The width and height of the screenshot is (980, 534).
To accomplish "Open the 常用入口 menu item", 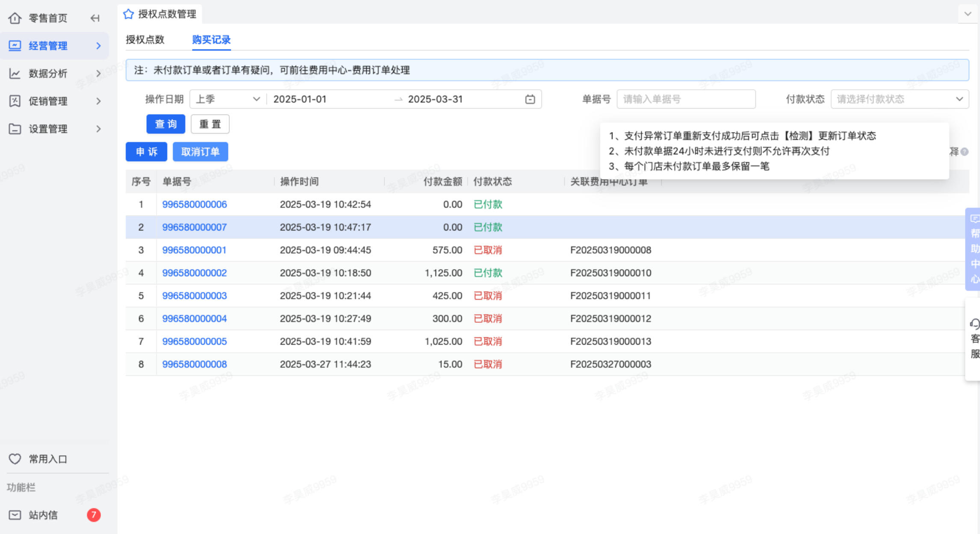I will tap(48, 459).
